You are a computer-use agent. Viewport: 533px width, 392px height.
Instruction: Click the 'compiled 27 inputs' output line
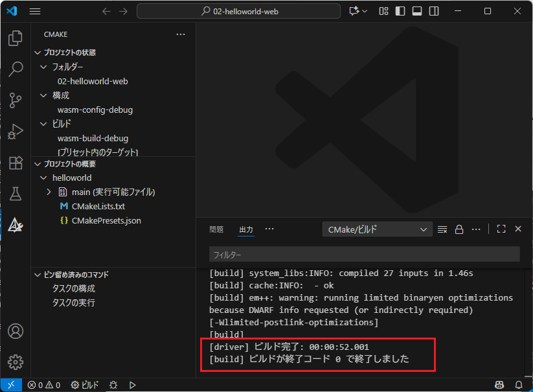click(341, 273)
